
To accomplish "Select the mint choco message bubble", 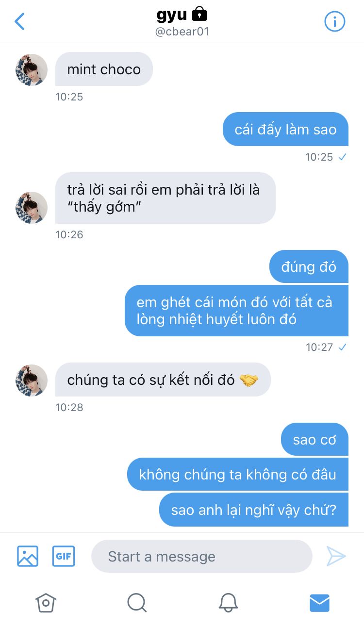I will point(104,69).
